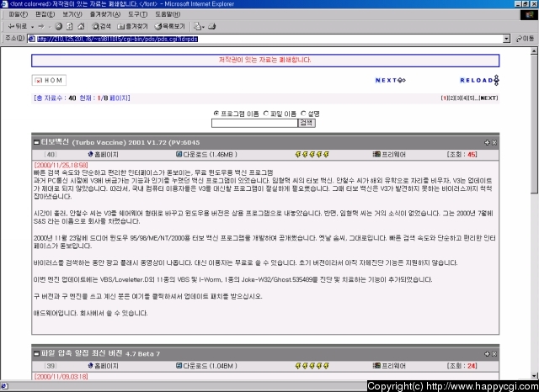Image resolution: width=539 pixels, height=392 pixels.
Task: Collapse the 파일 압축 알집 entry
Action: pos(36,353)
